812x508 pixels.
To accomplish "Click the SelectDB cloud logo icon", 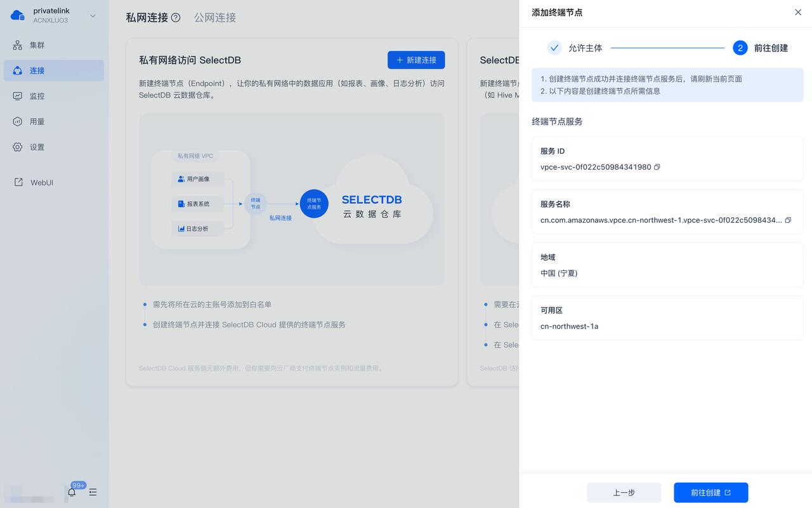I will (18, 15).
